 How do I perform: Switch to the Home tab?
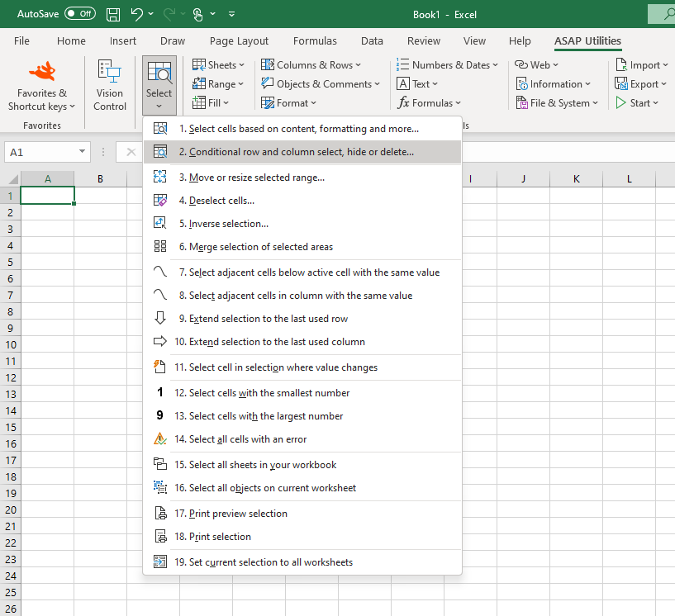[x=71, y=40]
